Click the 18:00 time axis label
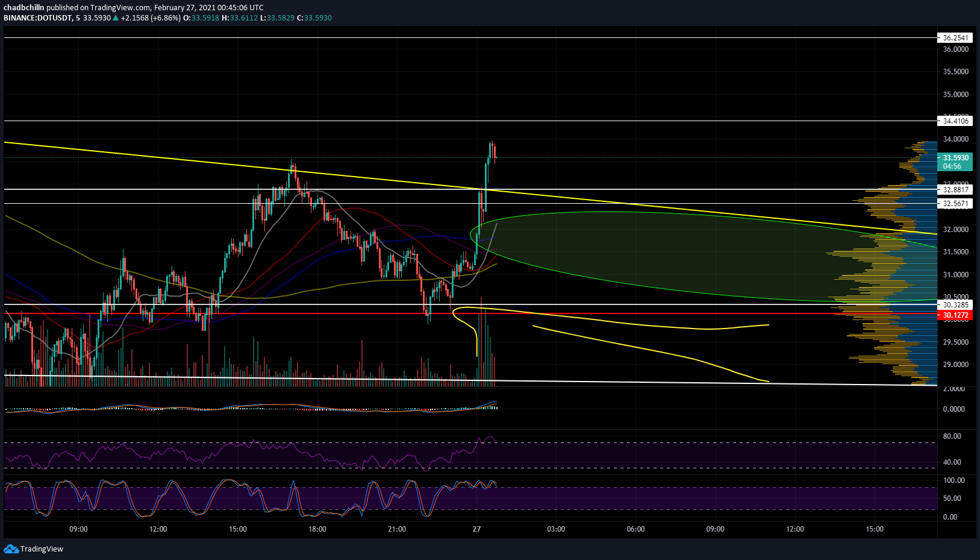Screen dimensions: 980x560 click(317, 529)
